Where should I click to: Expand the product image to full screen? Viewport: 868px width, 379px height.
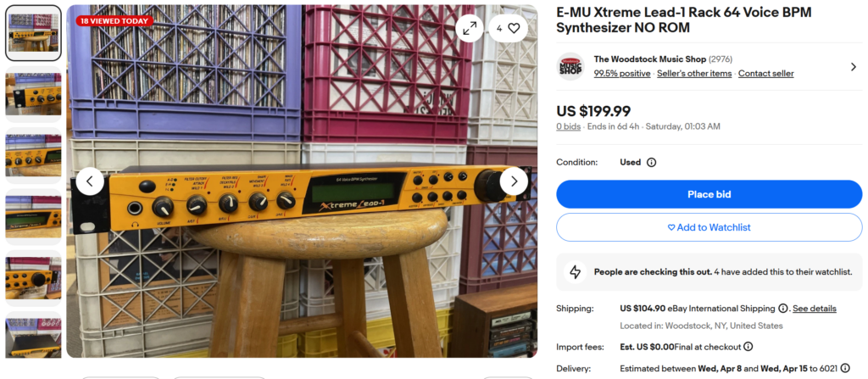(x=470, y=28)
